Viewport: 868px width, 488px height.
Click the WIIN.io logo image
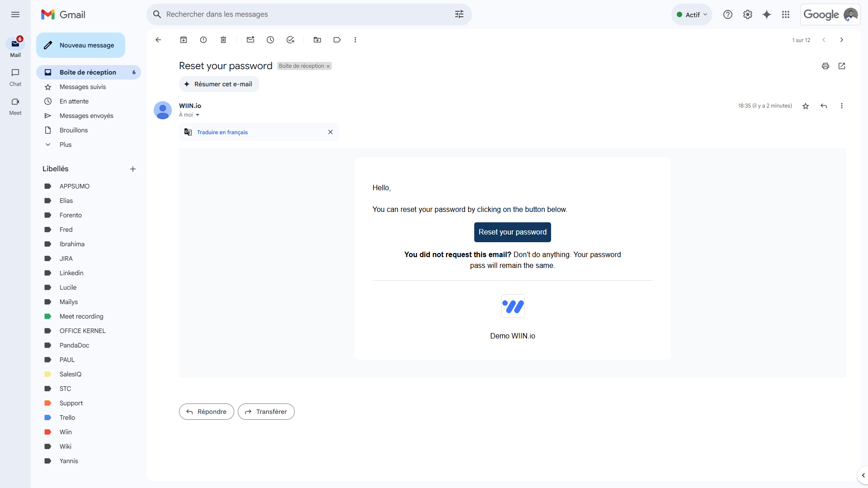point(513,306)
